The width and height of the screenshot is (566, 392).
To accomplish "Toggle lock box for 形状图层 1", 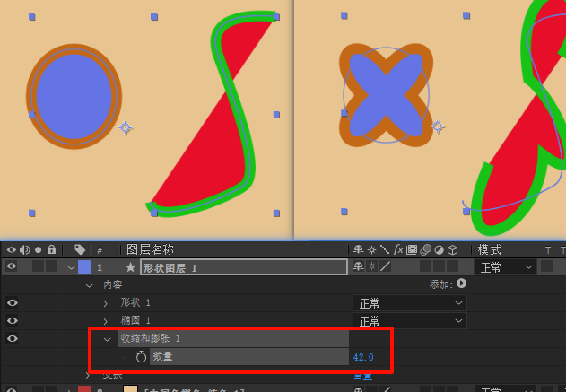I will tap(52, 266).
